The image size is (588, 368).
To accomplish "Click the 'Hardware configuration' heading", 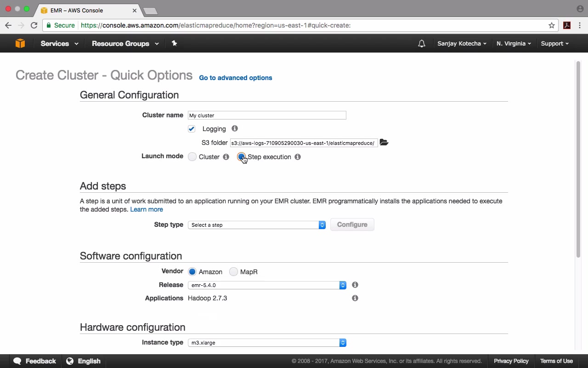I will coord(133,327).
